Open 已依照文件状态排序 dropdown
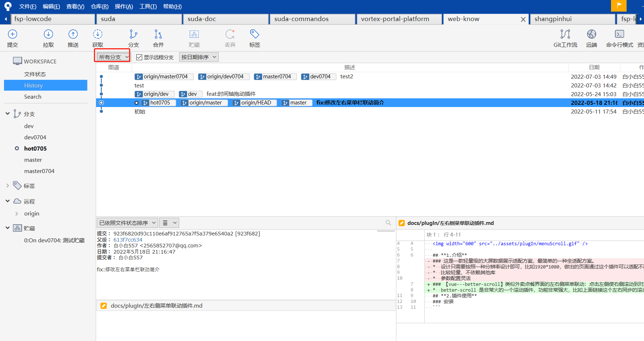The height and width of the screenshot is (341, 644). (127, 223)
